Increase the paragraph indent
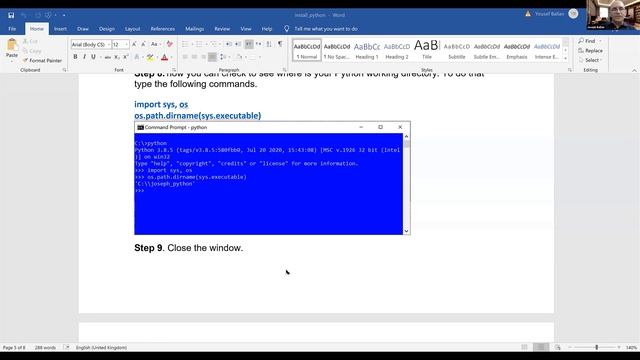 pyautogui.click(x=238, y=44)
